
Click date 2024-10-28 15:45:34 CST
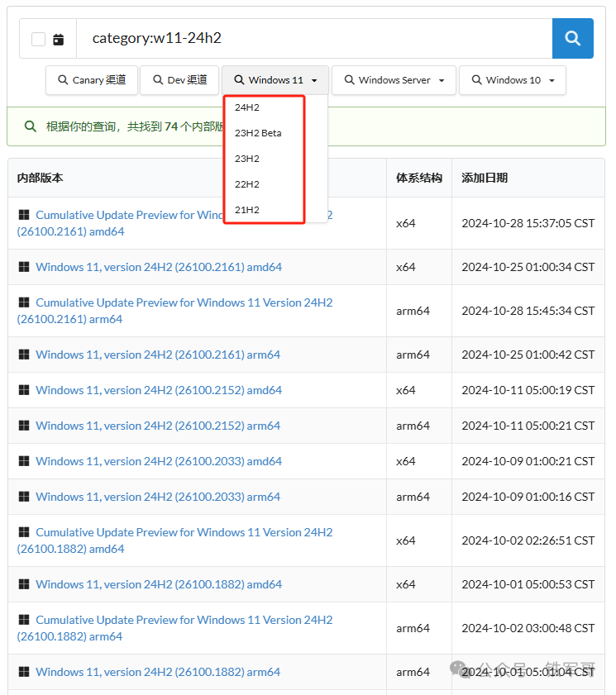pyautogui.click(x=528, y=311)
